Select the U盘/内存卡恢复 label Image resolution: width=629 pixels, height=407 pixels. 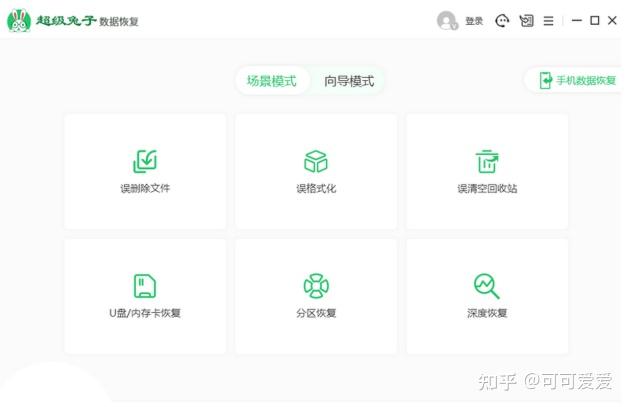[x=145, y=313]
